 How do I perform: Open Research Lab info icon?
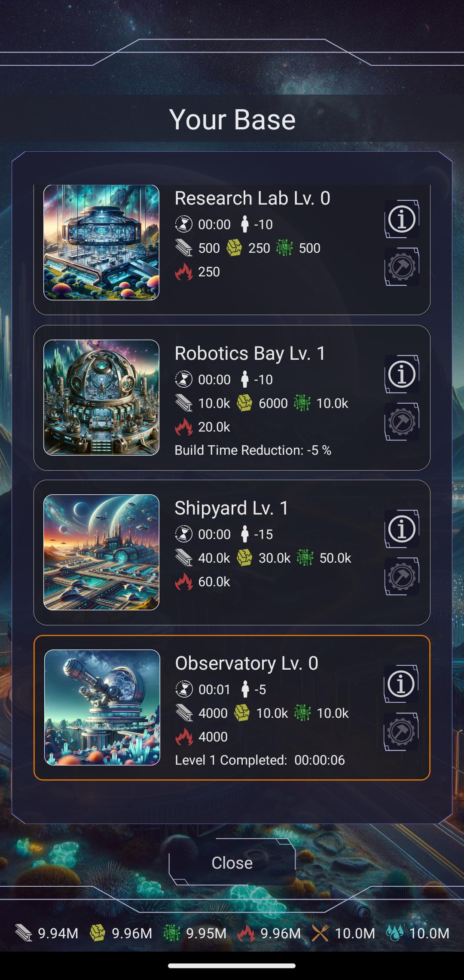coord(402,219)
